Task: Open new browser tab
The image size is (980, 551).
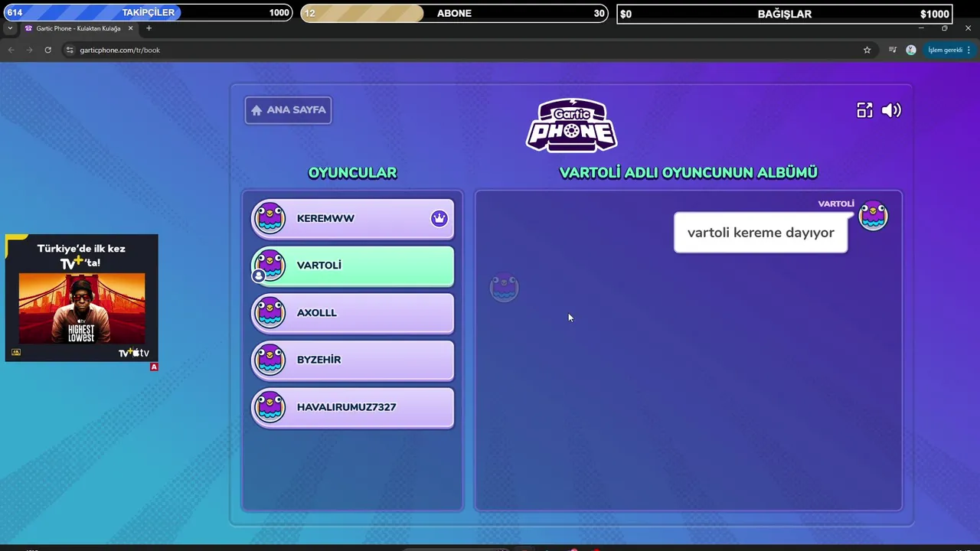Action: [149, 28]
